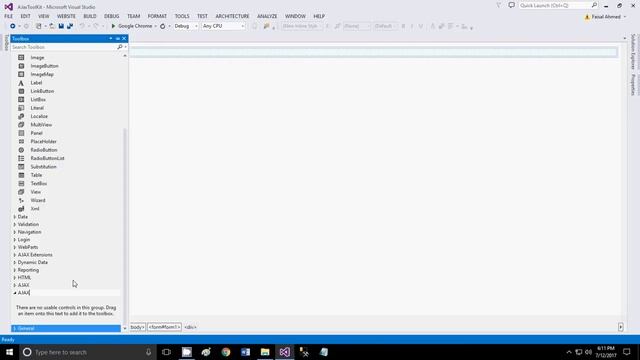The height and width of the screenshot is (360, 640).
Task: Click the Table control icon in Toolbox
Action: tap(21, 175)
